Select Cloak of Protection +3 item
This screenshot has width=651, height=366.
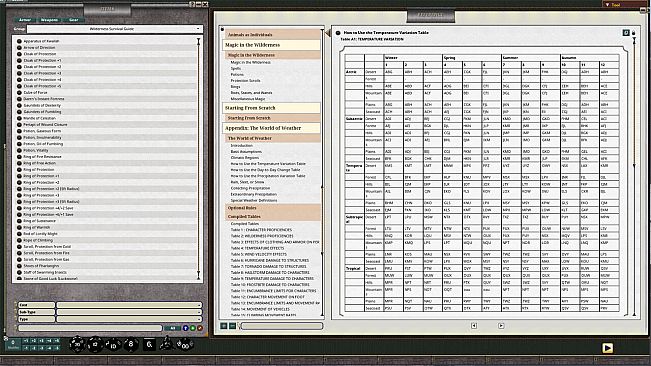(106, 73)
